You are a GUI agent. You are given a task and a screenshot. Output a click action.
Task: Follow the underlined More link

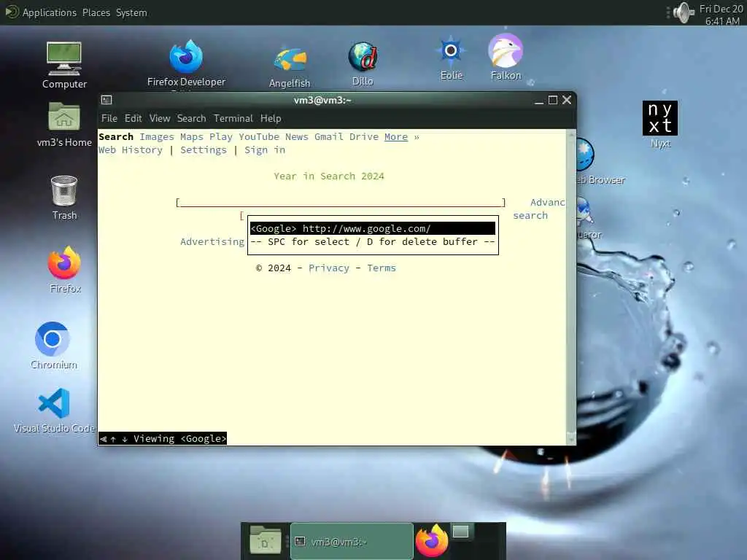click(x=396, y=137)
